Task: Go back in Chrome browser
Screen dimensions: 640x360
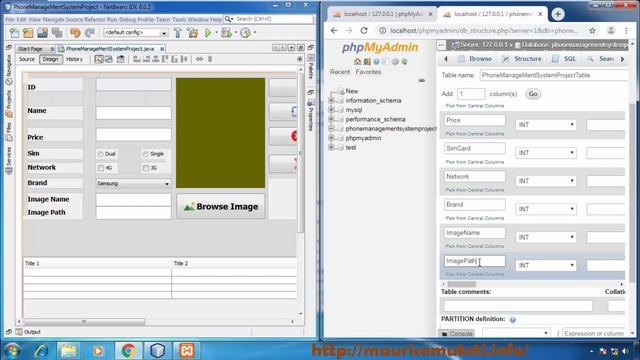Action: coord(334,31)
